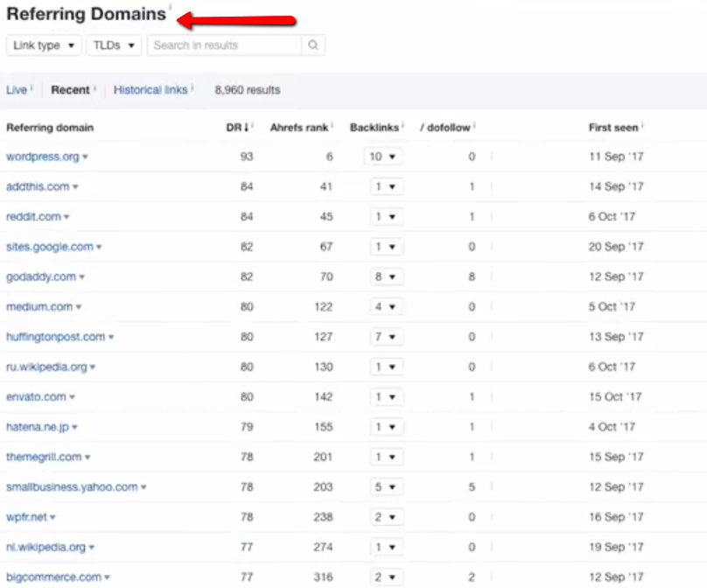Select the Recent tab
The height and width of the screenshot is (588, 707).
70,90
